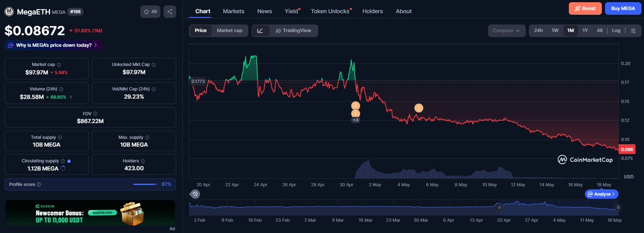This screenshot has height=233, width=644.
Task: Click the verified badge beside Circulating supply
Action: 70,161
